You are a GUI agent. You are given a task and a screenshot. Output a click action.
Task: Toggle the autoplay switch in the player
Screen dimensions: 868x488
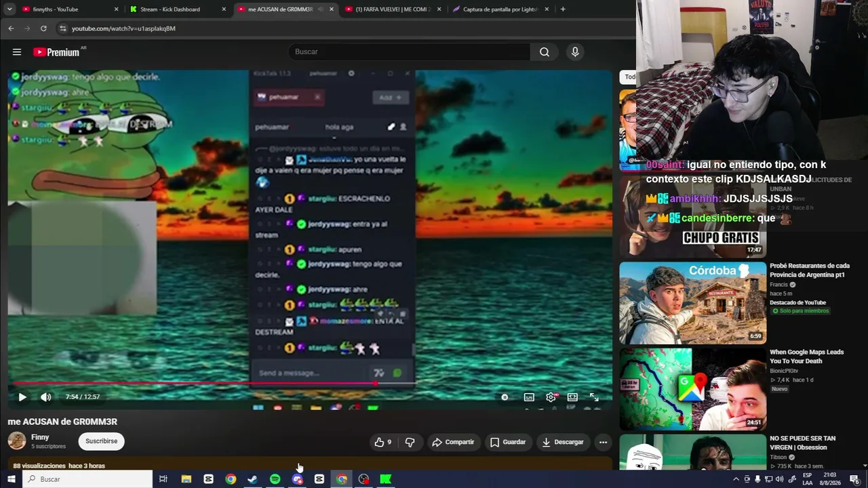505,397
